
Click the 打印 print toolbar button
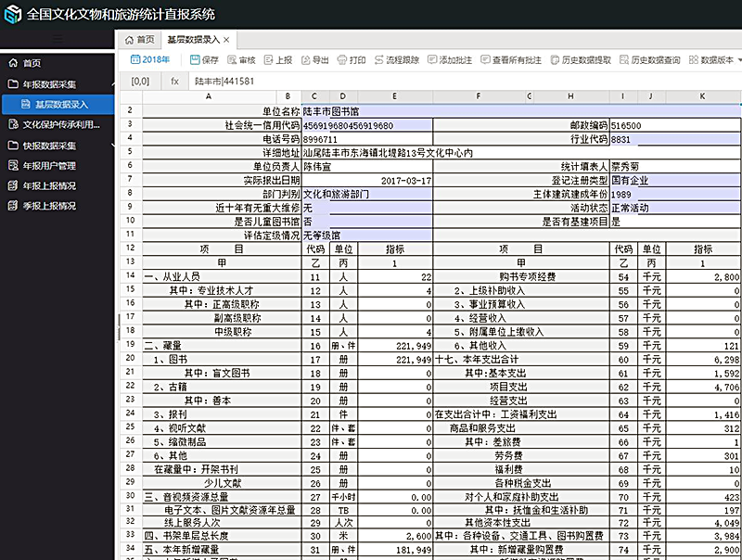352,59
